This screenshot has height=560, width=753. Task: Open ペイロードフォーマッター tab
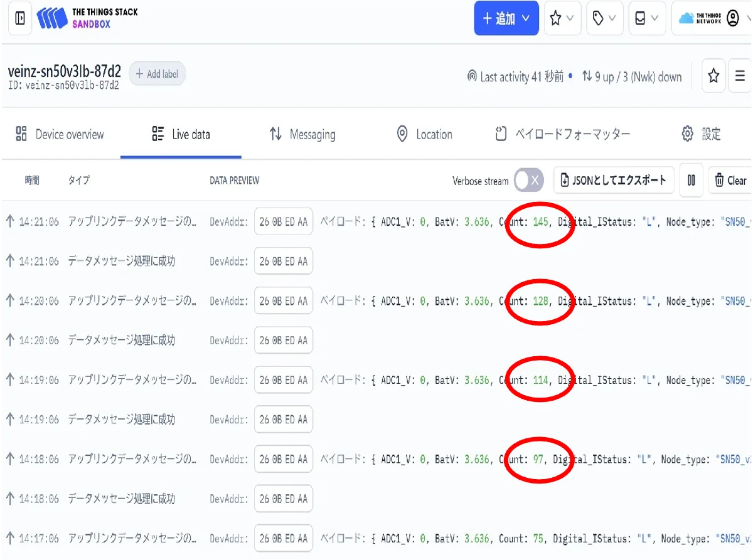[x=562, y=134]
